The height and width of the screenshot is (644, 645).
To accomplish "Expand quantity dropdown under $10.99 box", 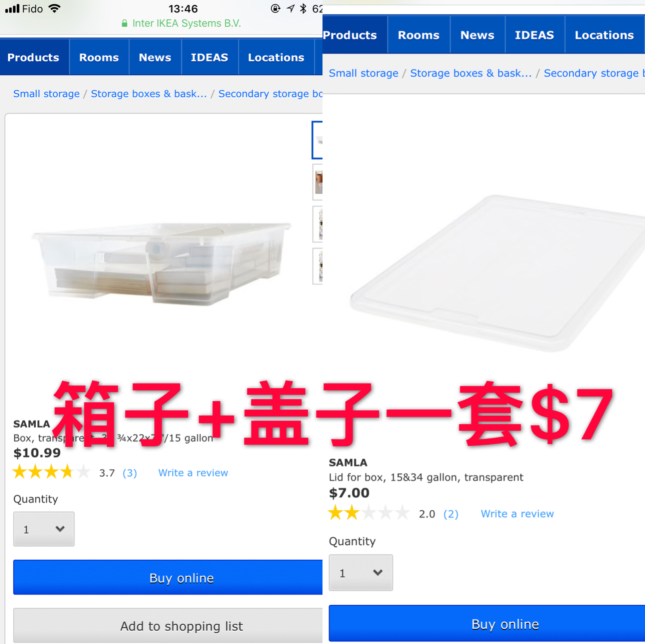I will [44, 529].
